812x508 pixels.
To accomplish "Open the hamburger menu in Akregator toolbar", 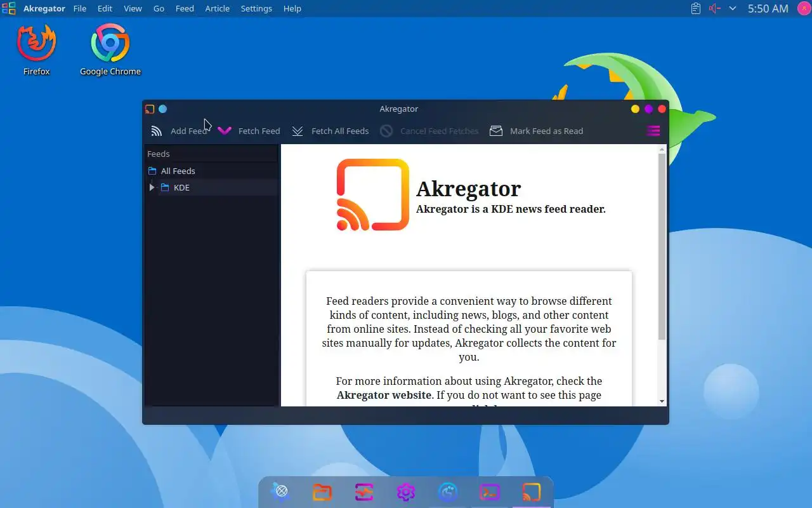I will [x=653, y=131].
